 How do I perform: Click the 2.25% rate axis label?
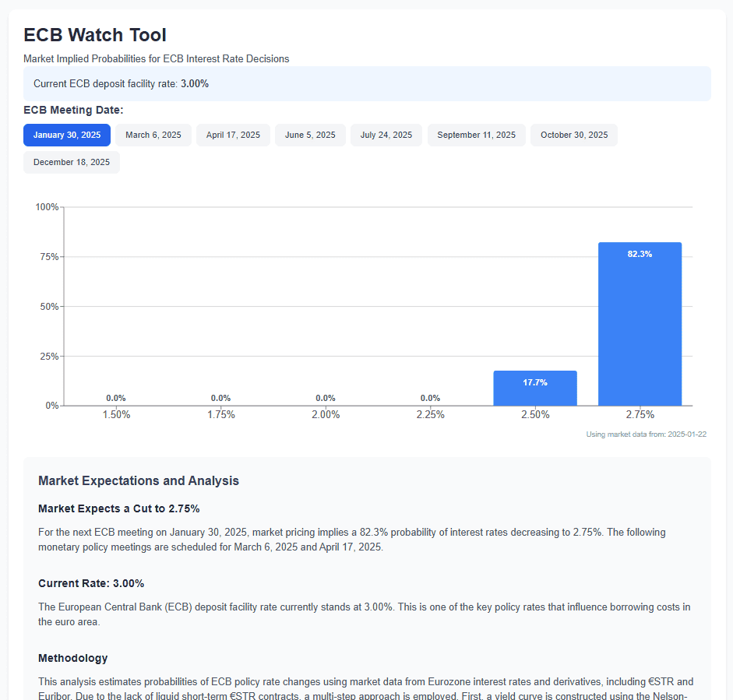430,415
